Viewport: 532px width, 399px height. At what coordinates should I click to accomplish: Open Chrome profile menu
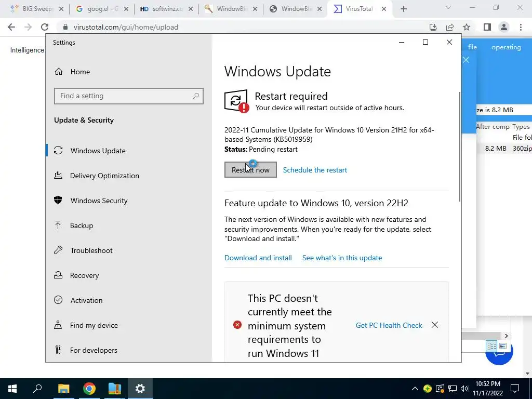pos(504,27)
